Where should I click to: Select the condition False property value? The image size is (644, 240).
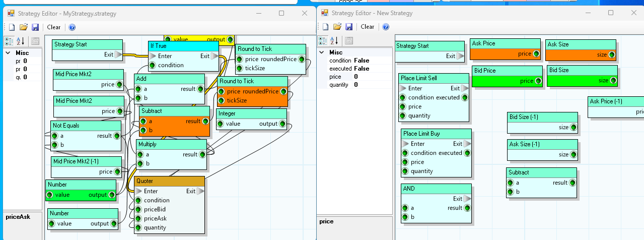[362, 61]
